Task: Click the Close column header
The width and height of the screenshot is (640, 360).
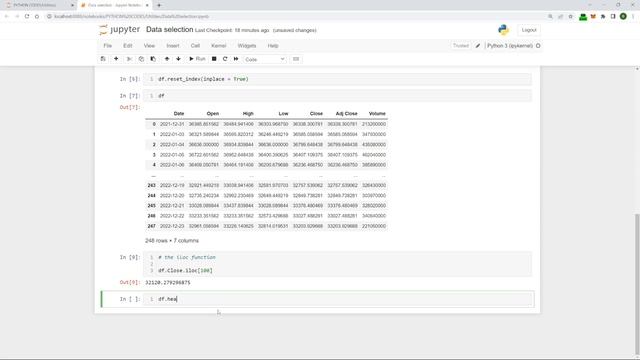Action: tap(316, 113)
